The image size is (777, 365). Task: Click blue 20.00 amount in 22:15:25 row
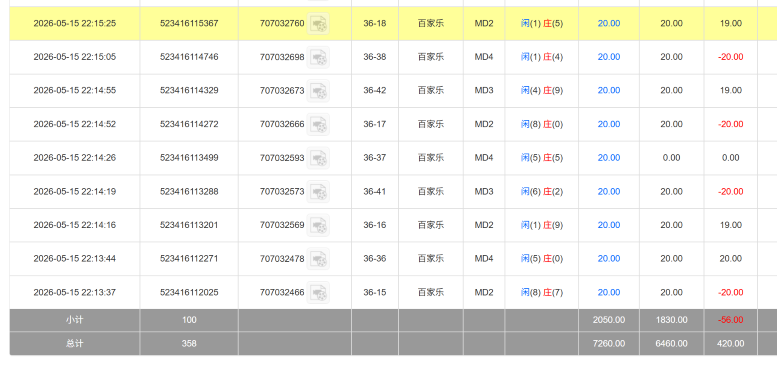609,23
